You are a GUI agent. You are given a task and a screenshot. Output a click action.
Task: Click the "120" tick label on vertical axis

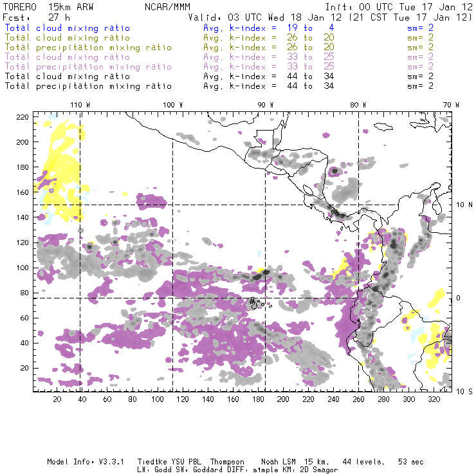(23, 243)
